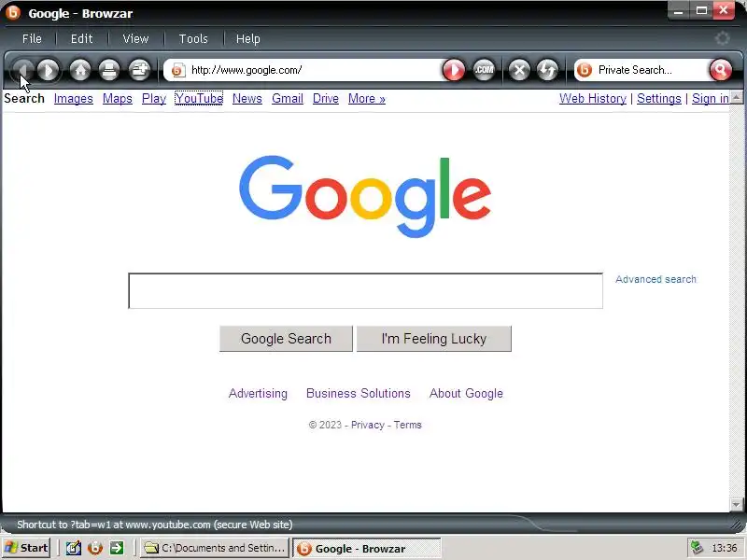747x560 pixels.
Task: Open Web History link
Action: coord(593,99)
